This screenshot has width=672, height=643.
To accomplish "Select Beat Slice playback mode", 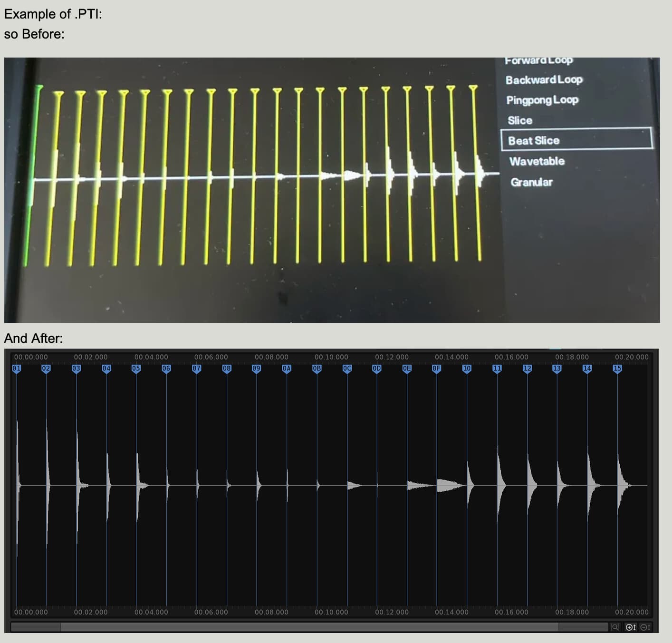I will (576, 139).
